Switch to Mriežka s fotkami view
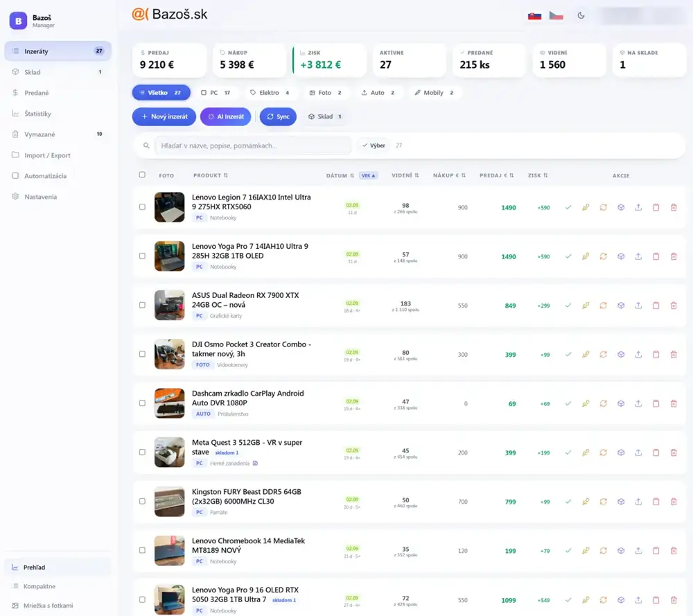The image size is (693, 616). coord(58,606)
